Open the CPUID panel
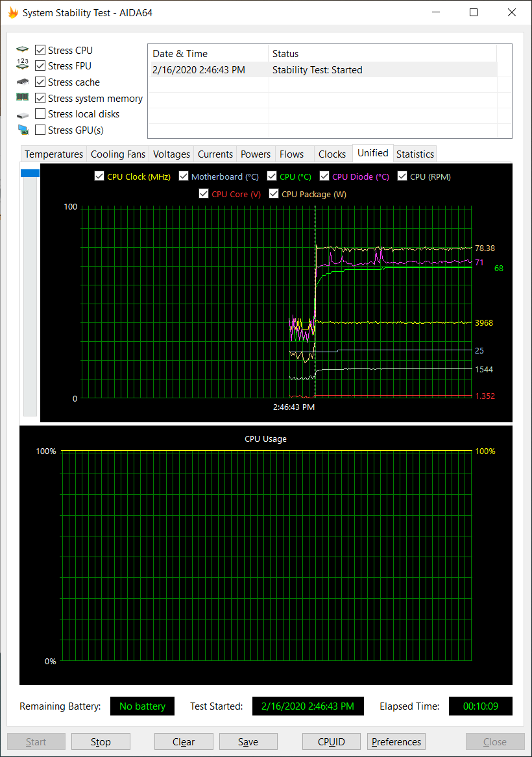 point(331,741)
